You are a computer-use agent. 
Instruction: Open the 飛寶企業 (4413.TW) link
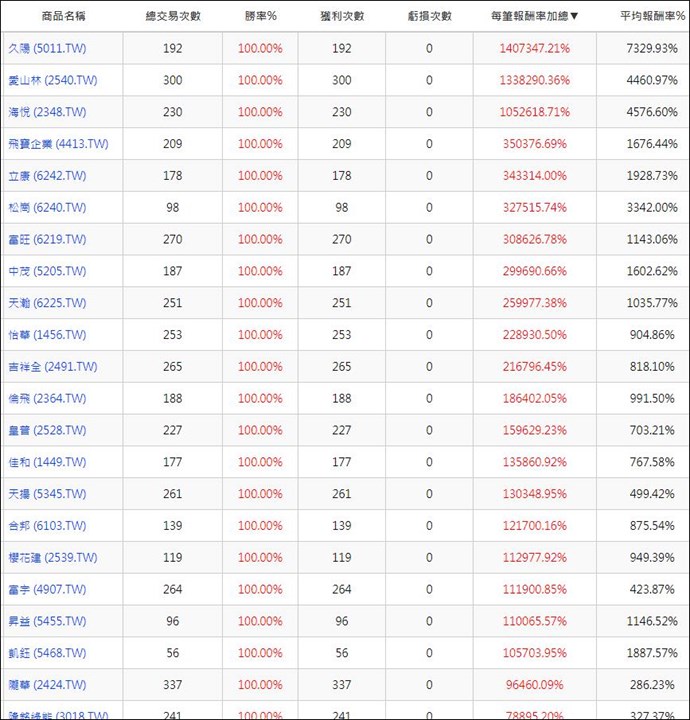coord(57,144)
